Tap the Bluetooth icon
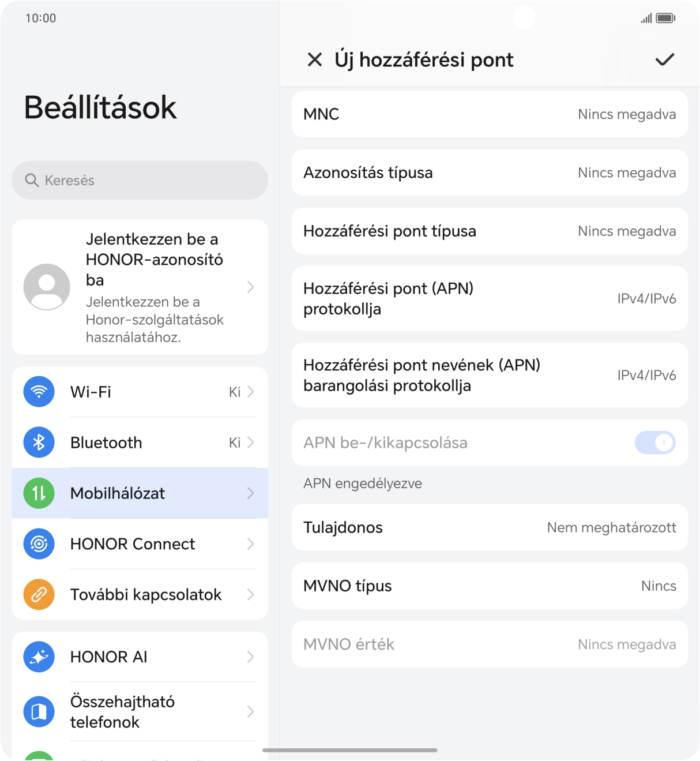 [39, 443]
